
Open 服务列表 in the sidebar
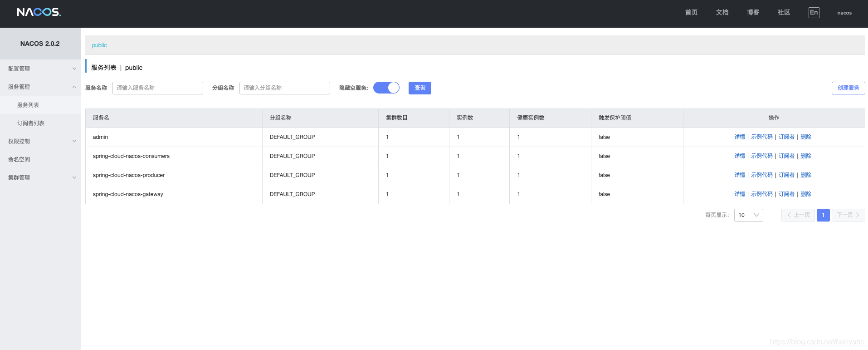click(40, 105)
